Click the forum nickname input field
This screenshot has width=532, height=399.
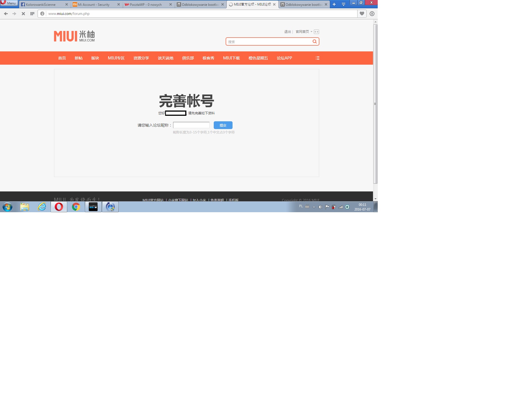(x=191, y=125)
